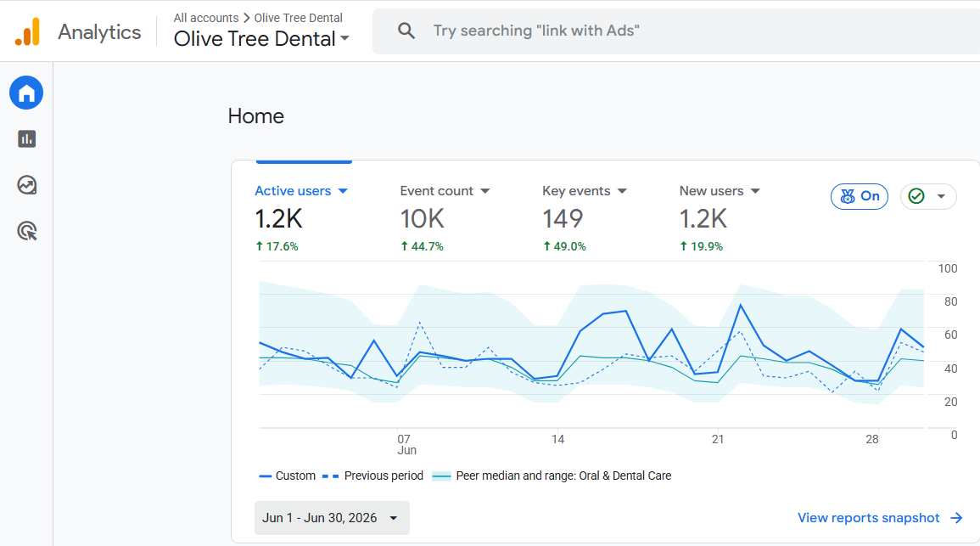Open the Reports bar chart icon
Image resolution: width=980 pixels, height=546 pixels.
(x=27, y=139)
